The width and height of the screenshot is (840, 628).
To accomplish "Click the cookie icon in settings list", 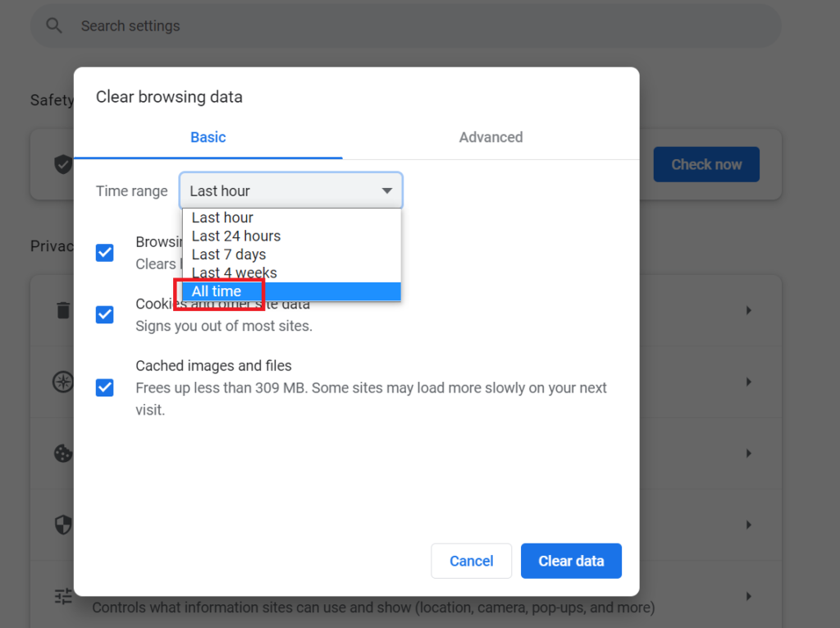I will point(63,453).
